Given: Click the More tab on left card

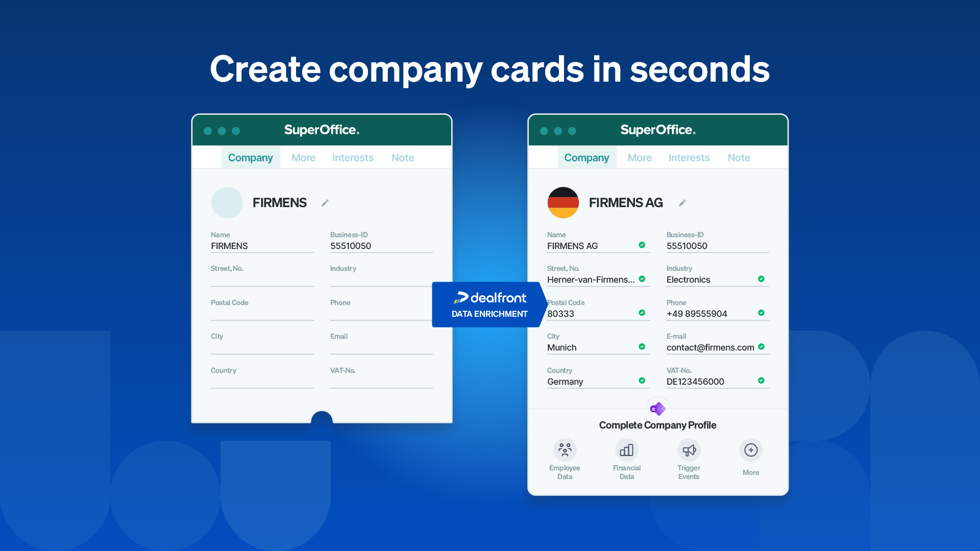Looking at the screenshot, I should tap(303, 157).
